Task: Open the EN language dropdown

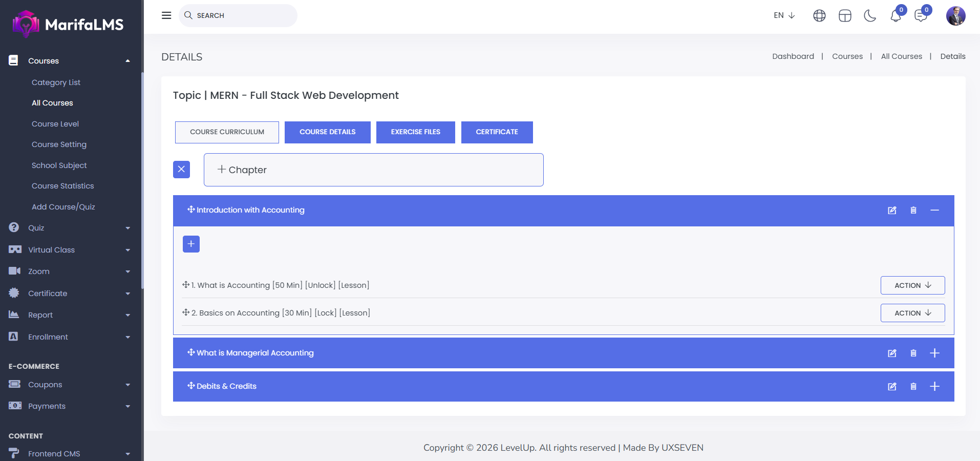Action: coord(784,15)
